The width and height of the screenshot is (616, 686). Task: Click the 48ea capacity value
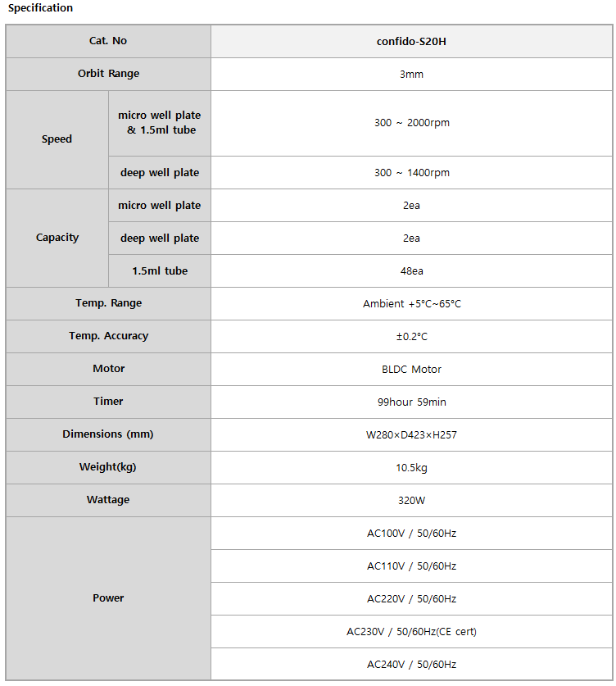click(x=411, y=271)
